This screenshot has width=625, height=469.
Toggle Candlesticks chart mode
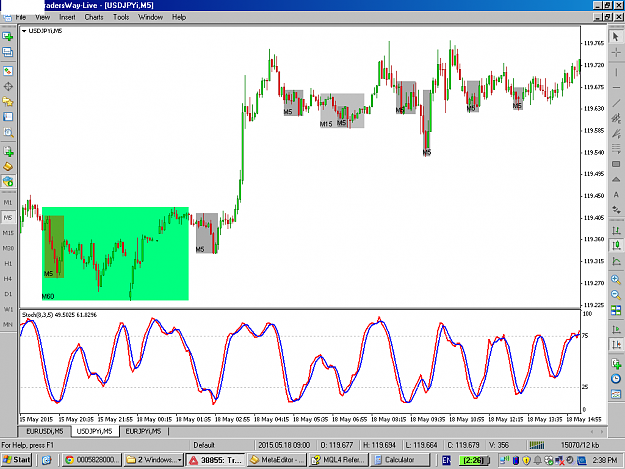pyautogui.click(x=616, y=245)
